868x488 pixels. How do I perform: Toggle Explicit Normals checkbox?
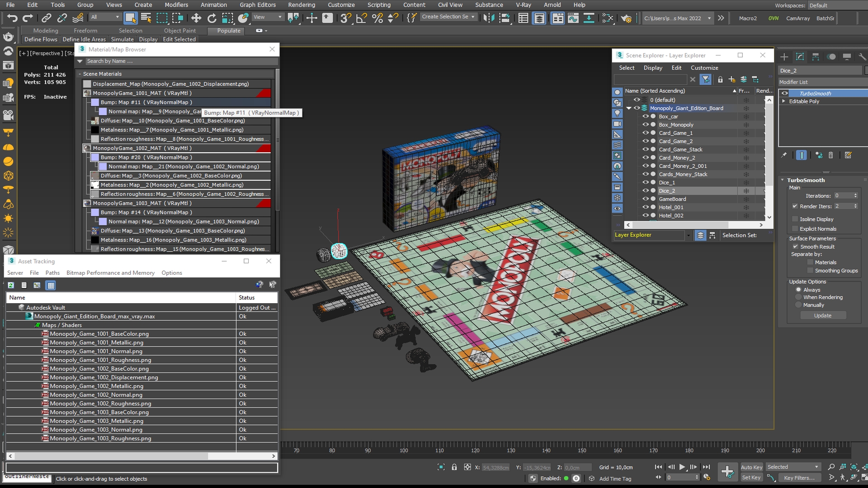point(795,229)
